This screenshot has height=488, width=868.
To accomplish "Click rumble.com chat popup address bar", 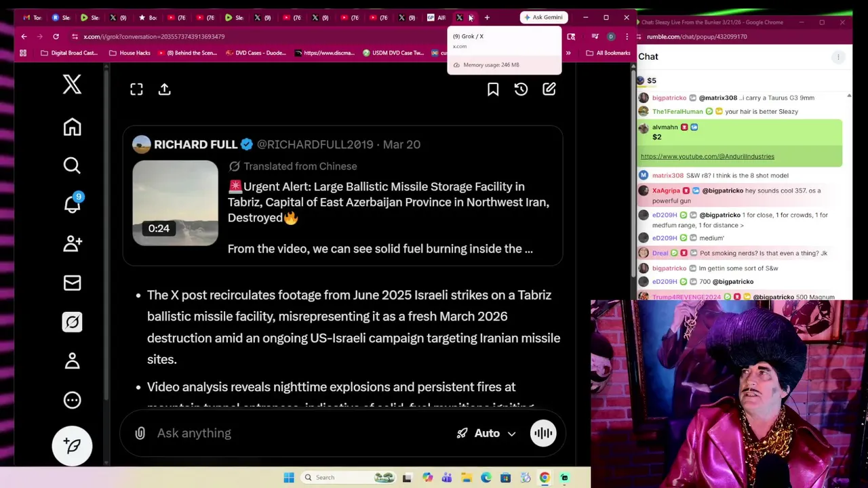I will tap(696, 37).
